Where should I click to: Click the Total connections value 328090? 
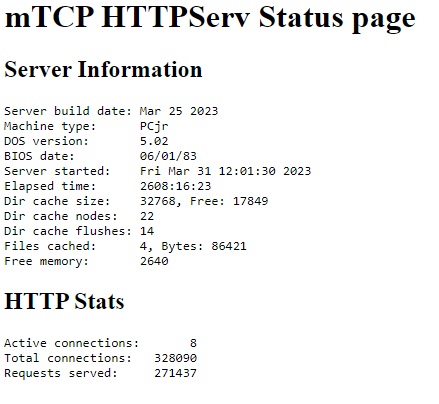[175, 358]
